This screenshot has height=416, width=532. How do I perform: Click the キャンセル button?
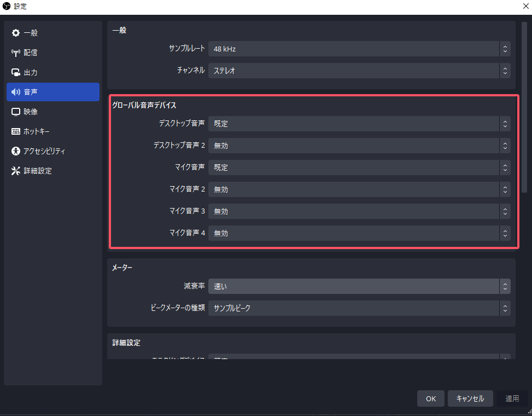pyautogui.click(x=470, y=398)
